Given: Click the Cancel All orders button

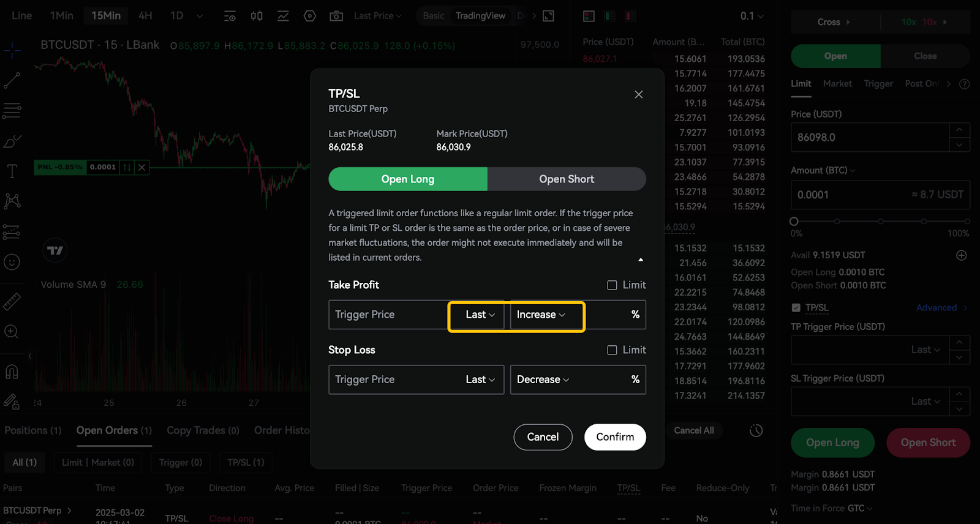Looking at the screenshot, I should point(694,430).
